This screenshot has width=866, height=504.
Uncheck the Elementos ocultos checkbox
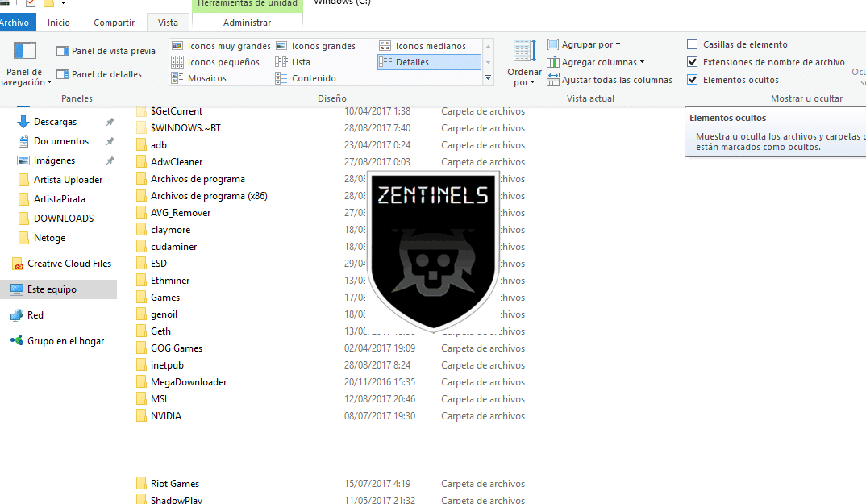tap(693, 80)
